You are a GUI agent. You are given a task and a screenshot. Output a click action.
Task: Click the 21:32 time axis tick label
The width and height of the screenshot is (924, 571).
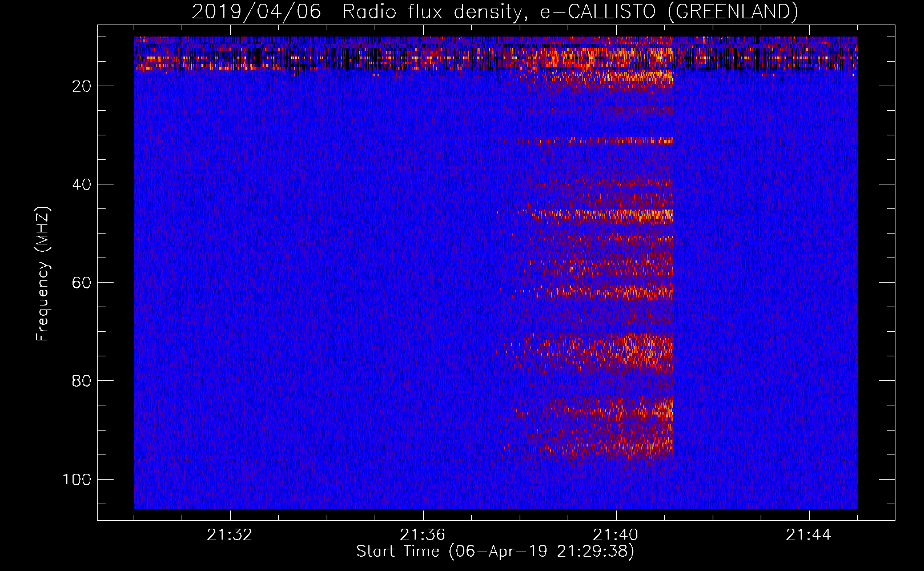coord(230,535)
